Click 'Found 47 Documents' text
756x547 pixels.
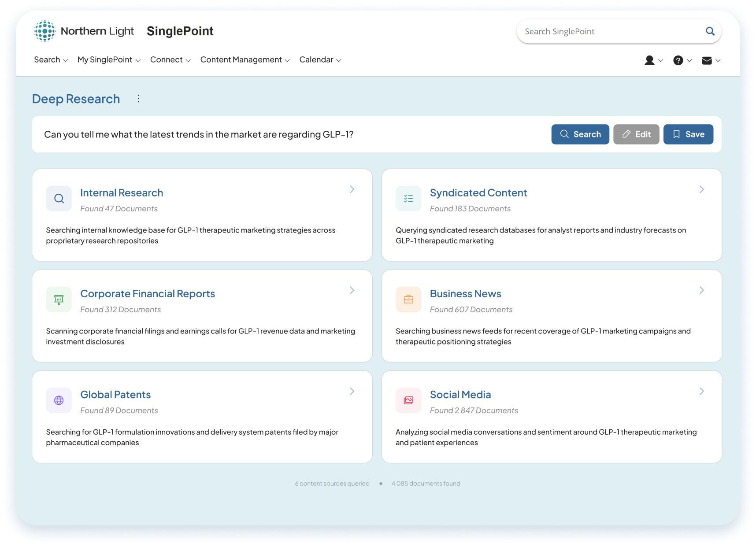(119, 209)
